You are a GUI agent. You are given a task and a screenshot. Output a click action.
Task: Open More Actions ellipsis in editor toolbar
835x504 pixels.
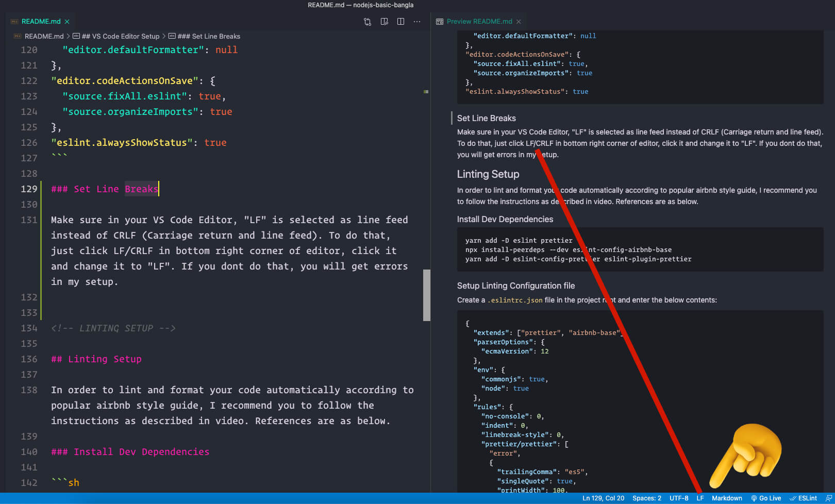click(x=417, y=22)
